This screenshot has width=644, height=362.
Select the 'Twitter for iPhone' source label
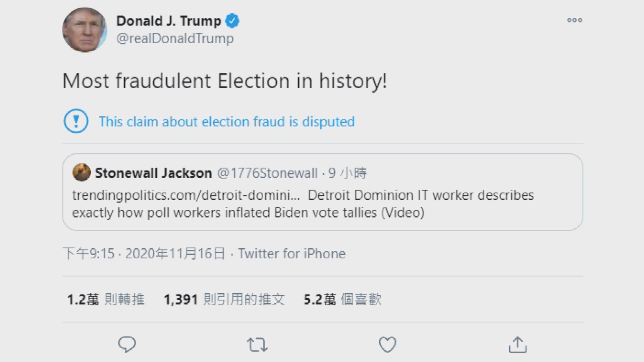pos(291,253)
